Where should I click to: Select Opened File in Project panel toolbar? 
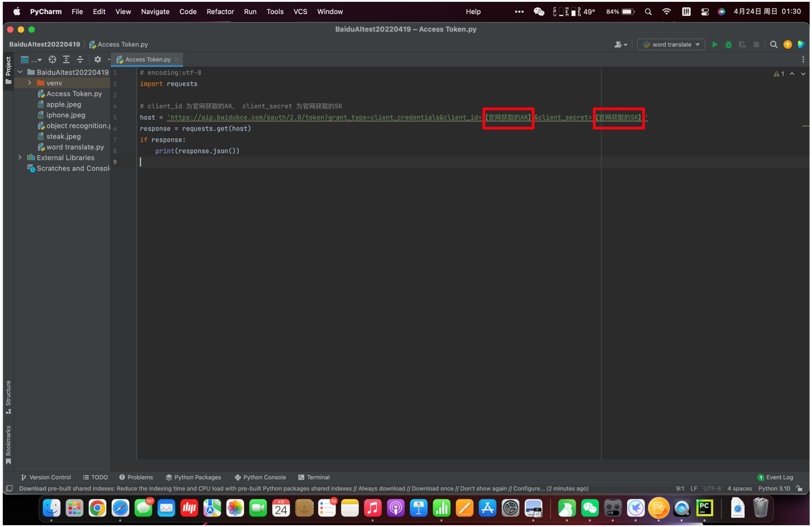tap(52, 60)
